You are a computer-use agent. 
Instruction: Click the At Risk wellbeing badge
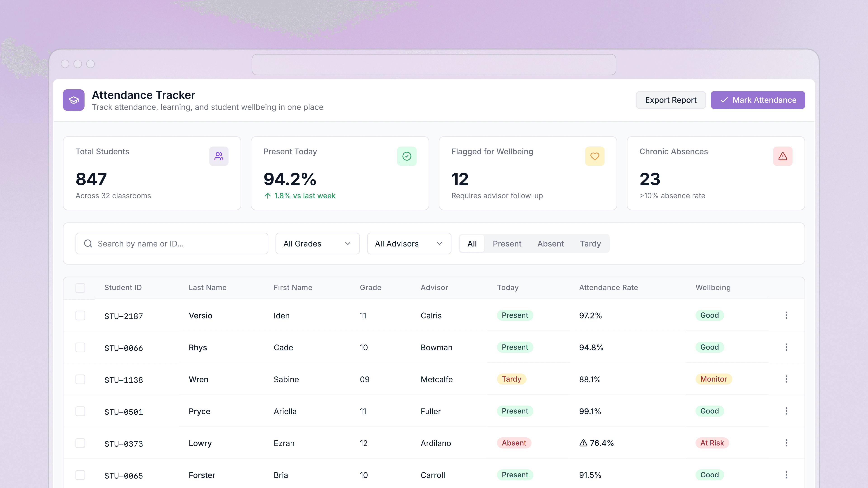(x=712, y=443)
